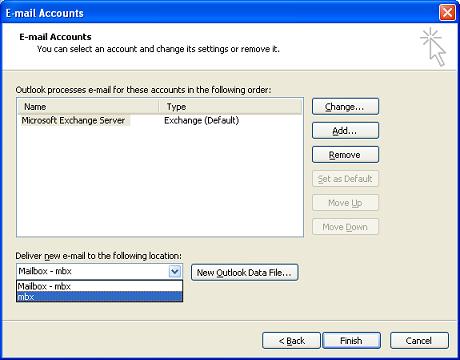The height and width of the screenshot is (360, 460).
Task: Finish the E-mail Accounts wizard
Action: (351, 341)
